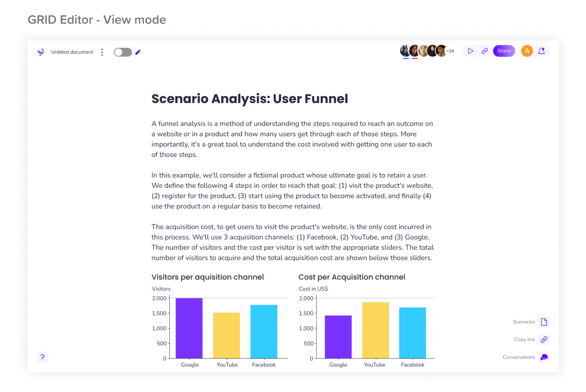Click the Untitled document title
The height and width of the screenshot is (392, 586).
(72, 52)
